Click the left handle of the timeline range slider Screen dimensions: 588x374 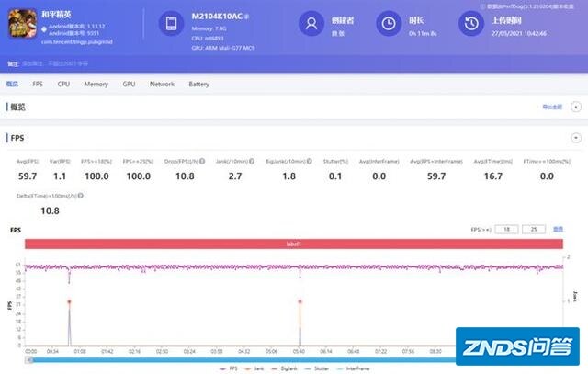[x=28, y=359]
